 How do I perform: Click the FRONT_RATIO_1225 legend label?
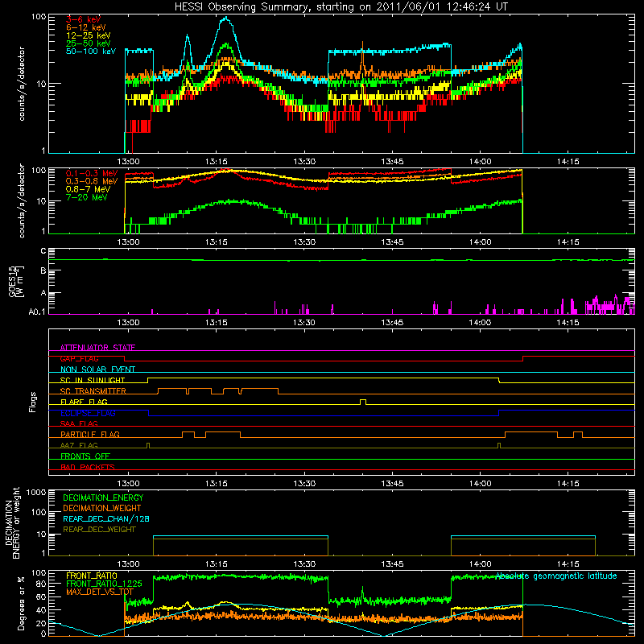(x=104, y=584)
